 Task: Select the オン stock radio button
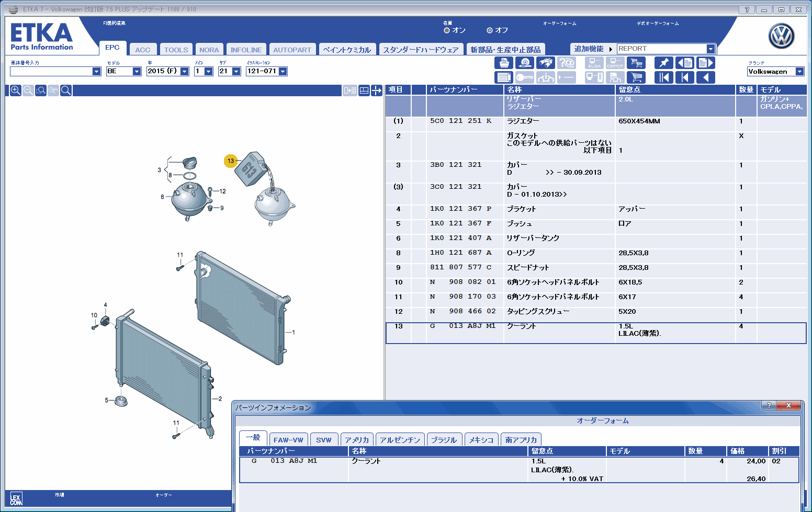pos(447,30)
